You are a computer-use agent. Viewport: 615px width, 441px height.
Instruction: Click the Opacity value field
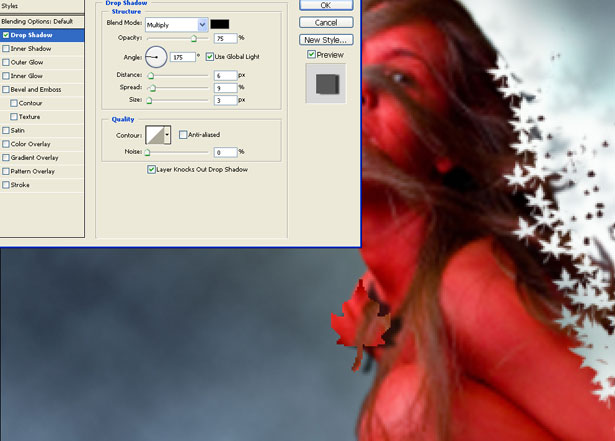click(x=226, y=38)
